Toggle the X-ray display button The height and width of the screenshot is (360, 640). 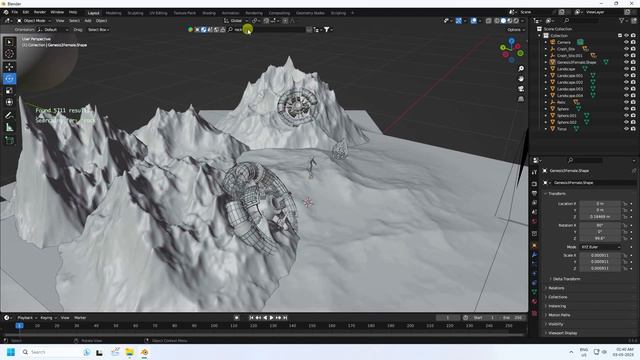489,20
